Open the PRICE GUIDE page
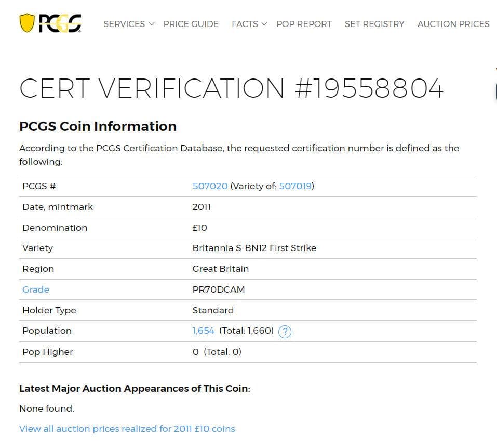The image size is (497, 448). coord(191,24)
